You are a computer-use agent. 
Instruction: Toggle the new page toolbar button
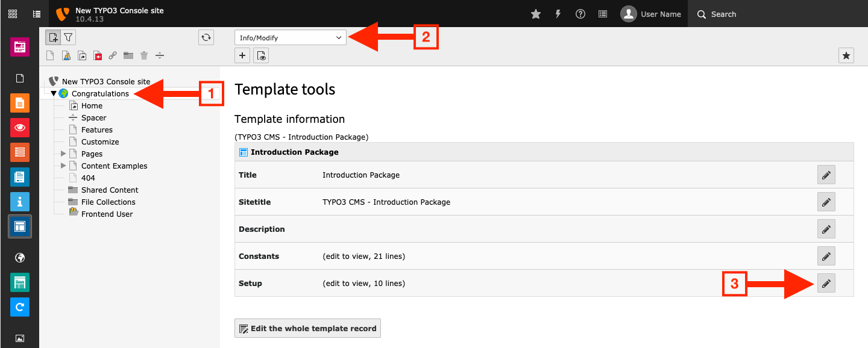click(54, 37)
